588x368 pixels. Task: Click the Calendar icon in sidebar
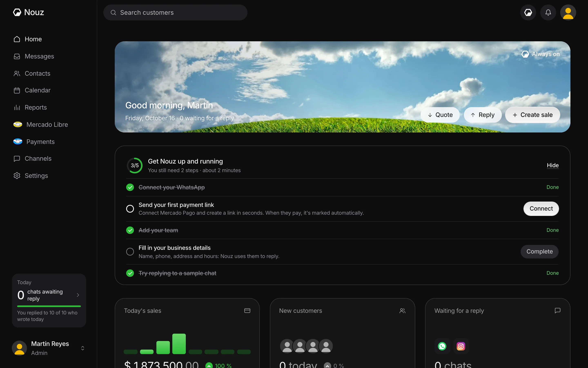point(17,90)
